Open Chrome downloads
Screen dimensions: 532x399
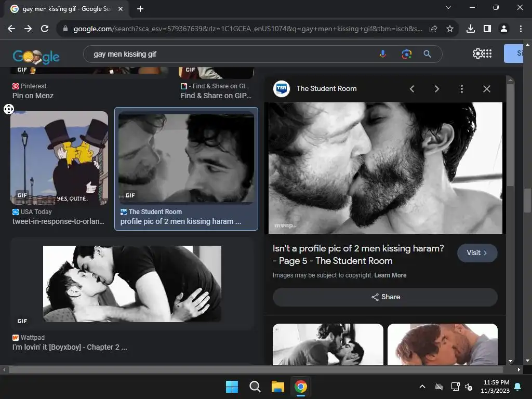point(471,29)
